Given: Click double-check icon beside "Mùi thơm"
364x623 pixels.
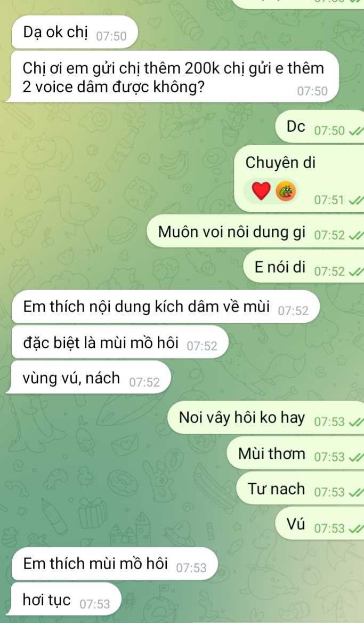Looking at the screenshot, I should click(356, 457).
